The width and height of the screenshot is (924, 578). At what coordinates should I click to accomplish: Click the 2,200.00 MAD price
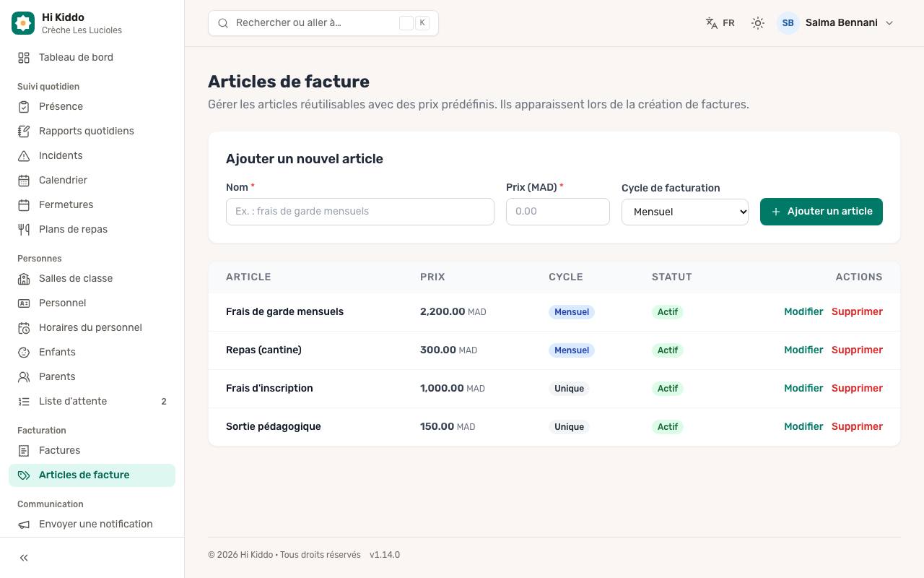[453, 312]
